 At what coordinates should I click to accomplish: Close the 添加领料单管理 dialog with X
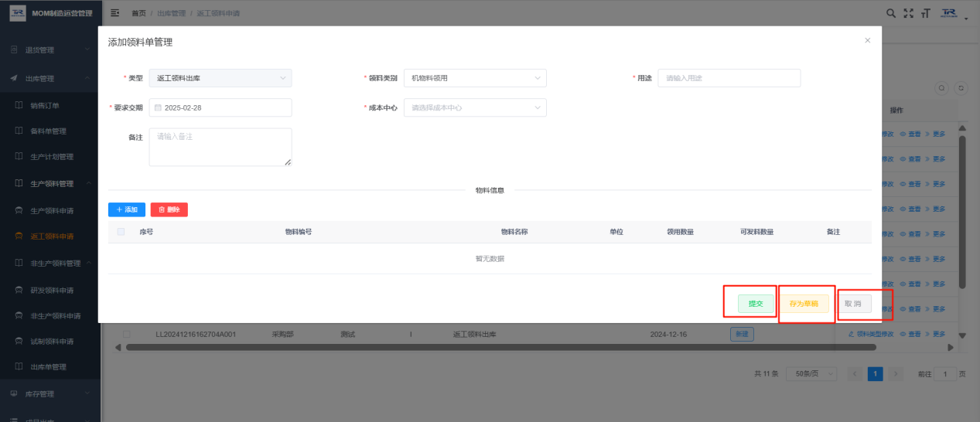coord(867,40)
